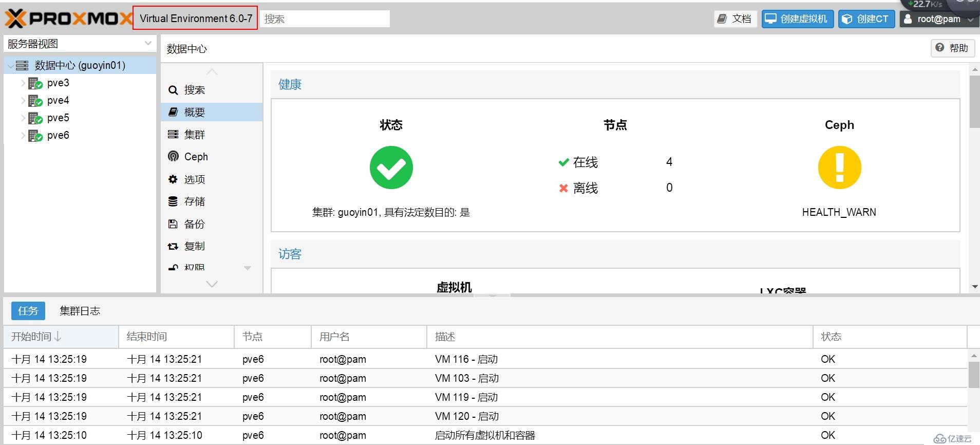This screenshot has height=445, width=980.
Task: Open the 复制 replication menu item
Action: tap(212, 246)
